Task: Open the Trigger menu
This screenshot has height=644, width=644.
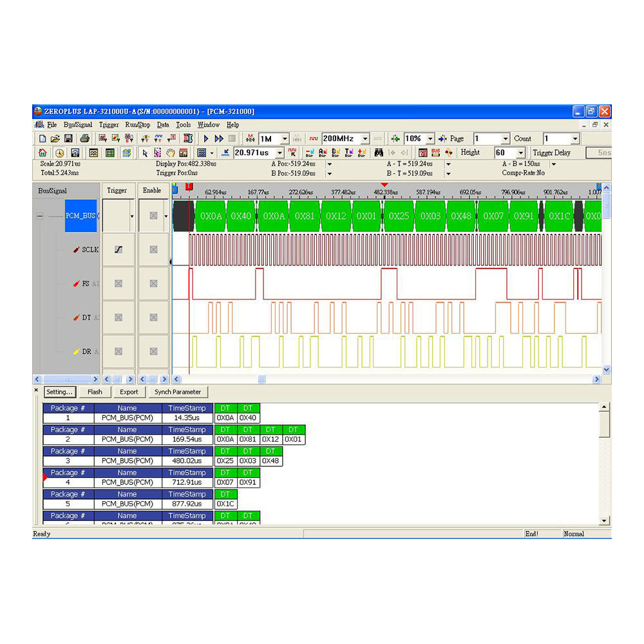Action: [x=108, y=124]
